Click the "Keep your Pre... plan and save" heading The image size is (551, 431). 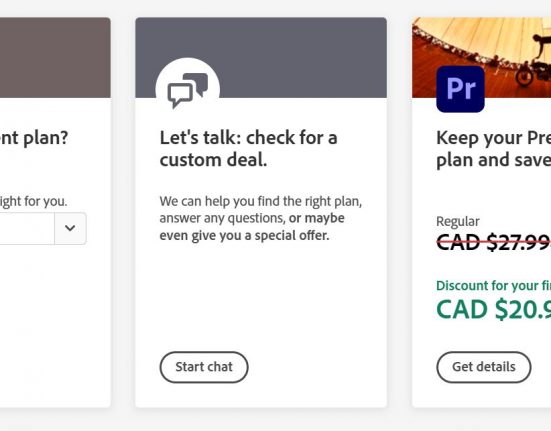[x=493, y=149]
